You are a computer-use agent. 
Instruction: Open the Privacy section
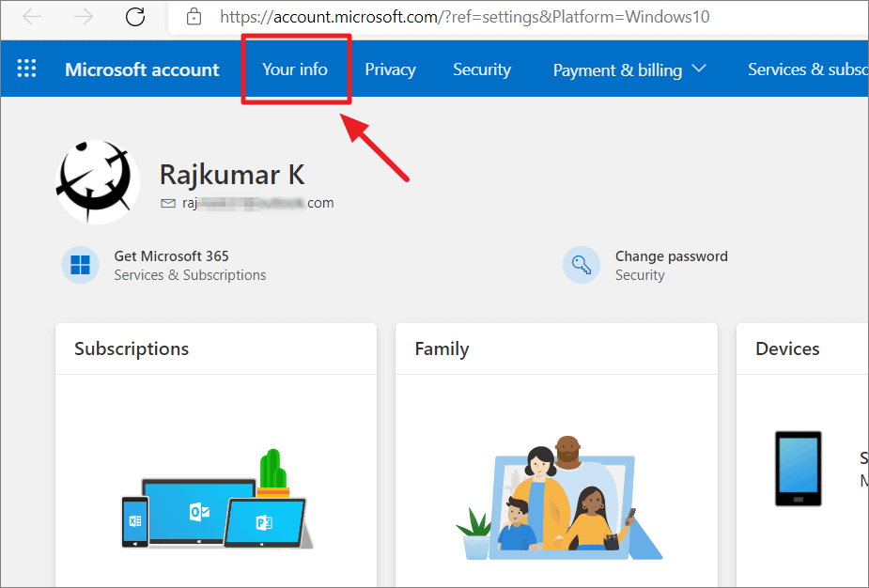click(x=390, y=69)
